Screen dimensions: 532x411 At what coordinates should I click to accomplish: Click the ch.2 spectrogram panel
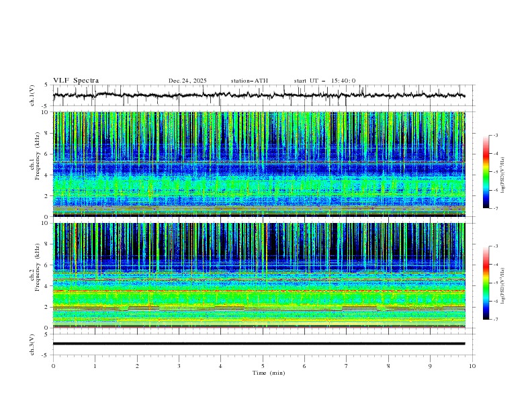[262, 274]
